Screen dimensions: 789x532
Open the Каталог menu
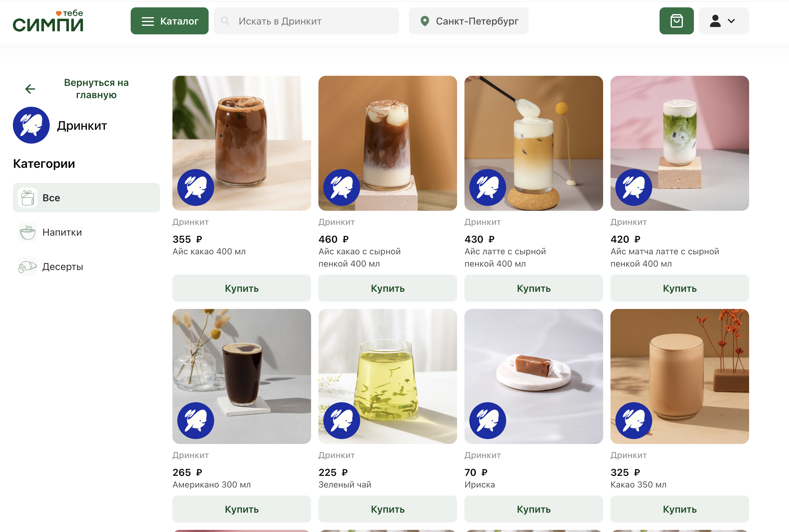[x=169, y=21]
